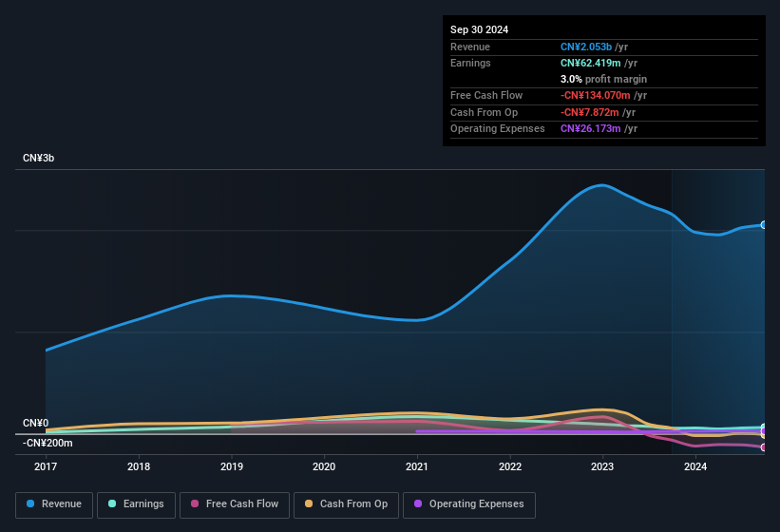
Task: Click the 2017 x-axis label
Action: click(x=46, y=466)
